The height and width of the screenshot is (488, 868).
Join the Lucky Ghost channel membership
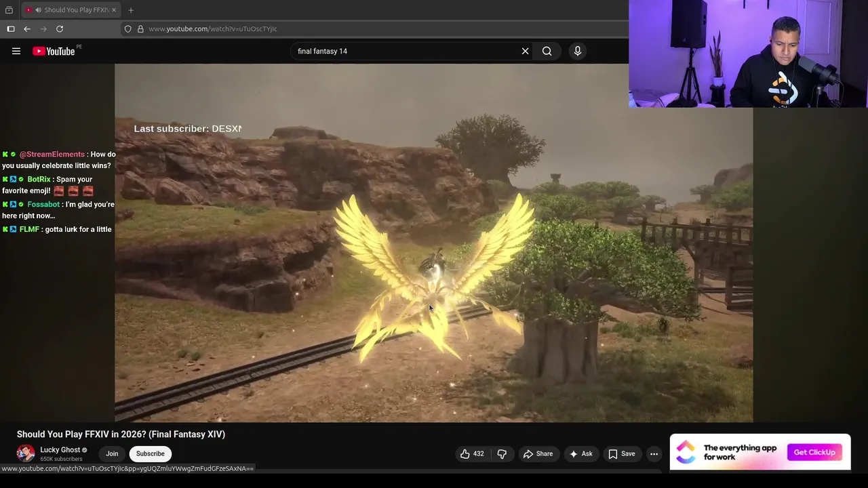pos(112,454)
